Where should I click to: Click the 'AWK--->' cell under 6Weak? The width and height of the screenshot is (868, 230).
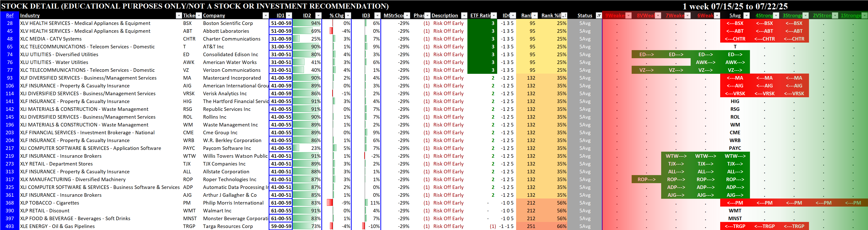pyautogui.click(x=705, y=62)
